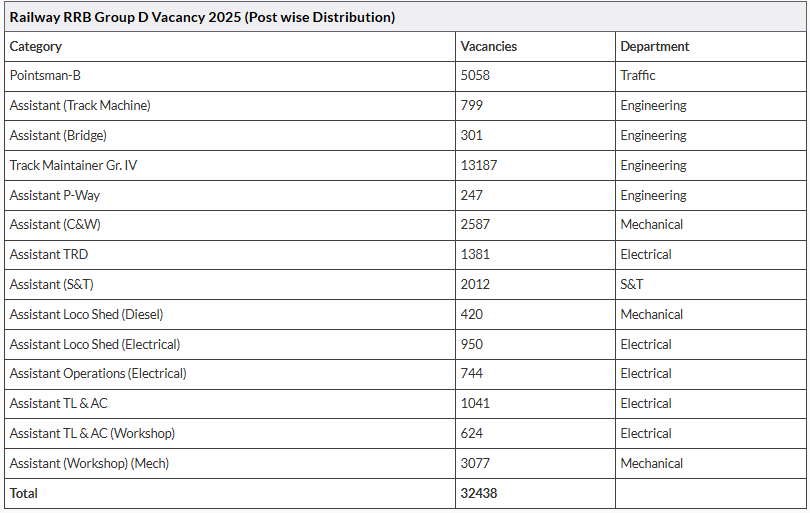Click the table title 'Railway RRB Group D Vacancy 2025'

click(x=202, y=17)
